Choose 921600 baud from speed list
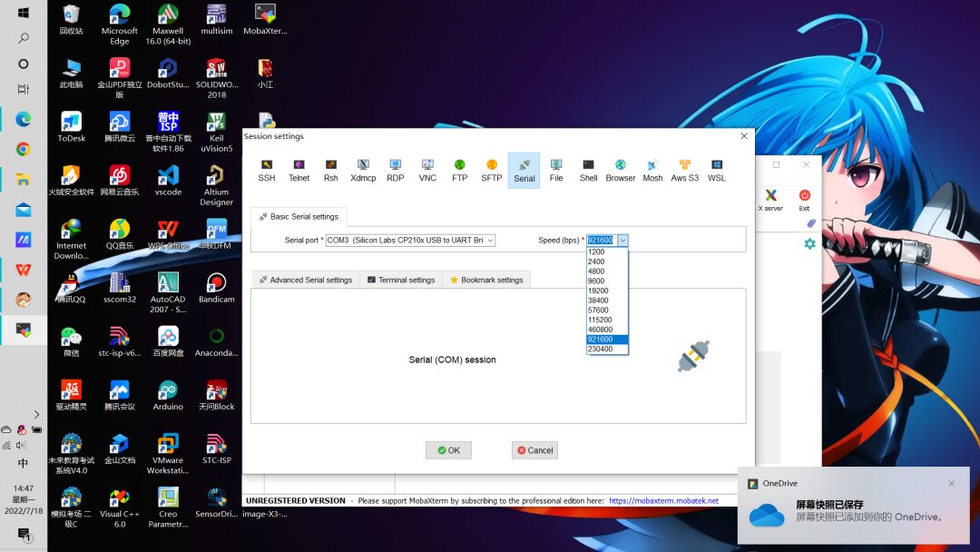The image size is (980, 552). (x=607, y=340)
